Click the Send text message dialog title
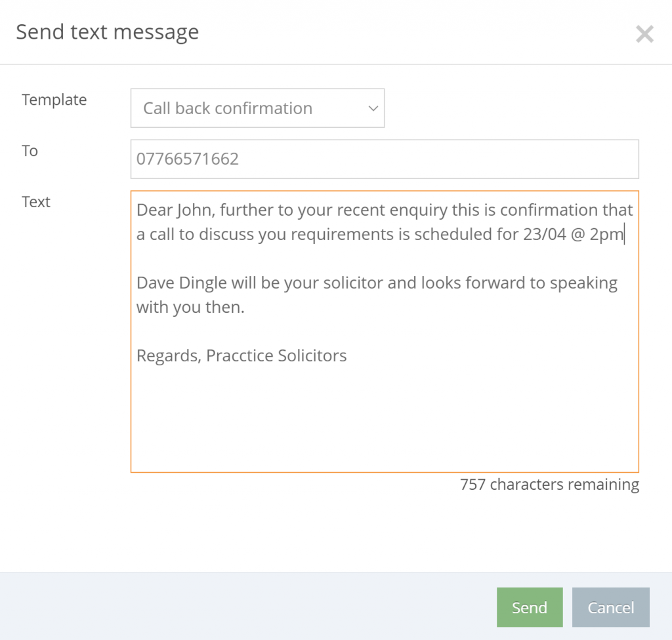Image resolution: width=672 pixels, height=640 pixels. (108, 32)
